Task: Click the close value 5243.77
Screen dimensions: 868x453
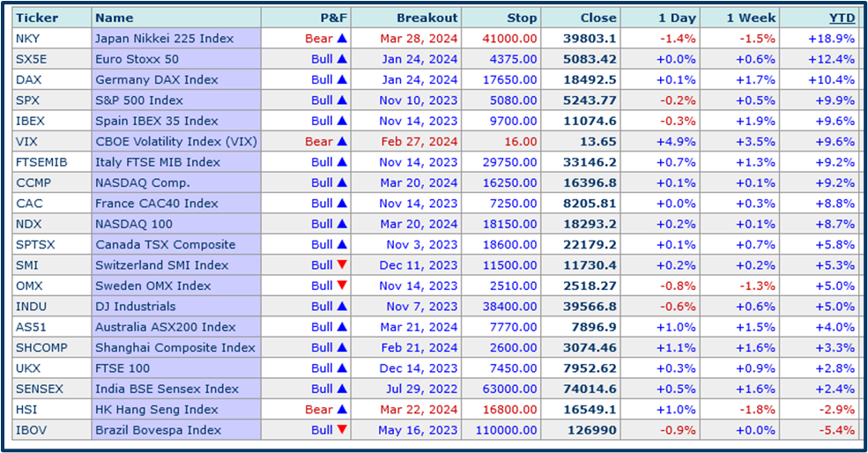Action: click(x=590, y=100)
